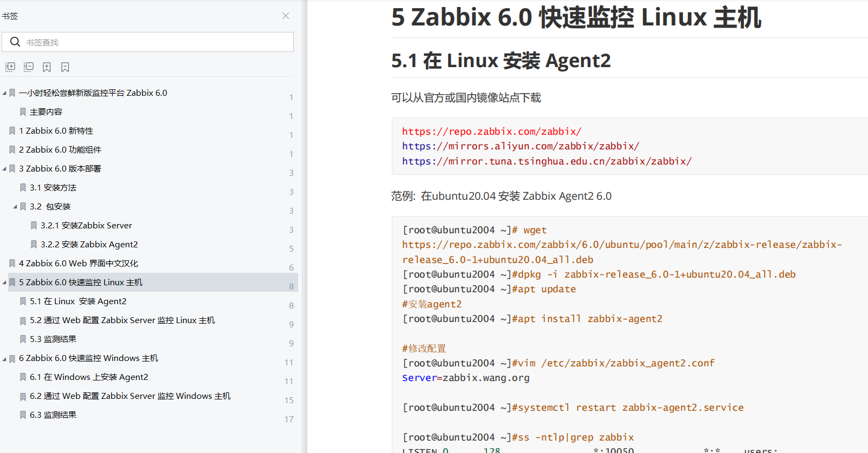The width and height of the screenshot is (868, 453).
Task: Open bookmark 5.2 通过 Web 配置 监控 Linux 主机
Action: pos(122,320)
